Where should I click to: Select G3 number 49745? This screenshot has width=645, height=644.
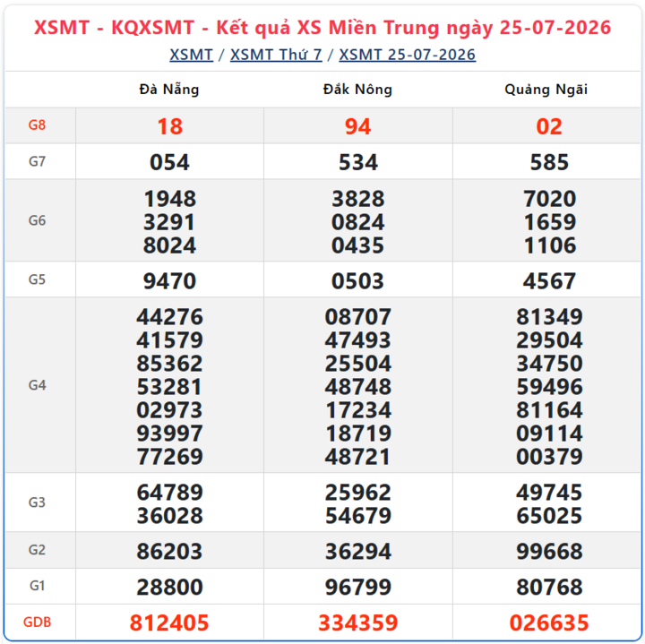(549, 493)
